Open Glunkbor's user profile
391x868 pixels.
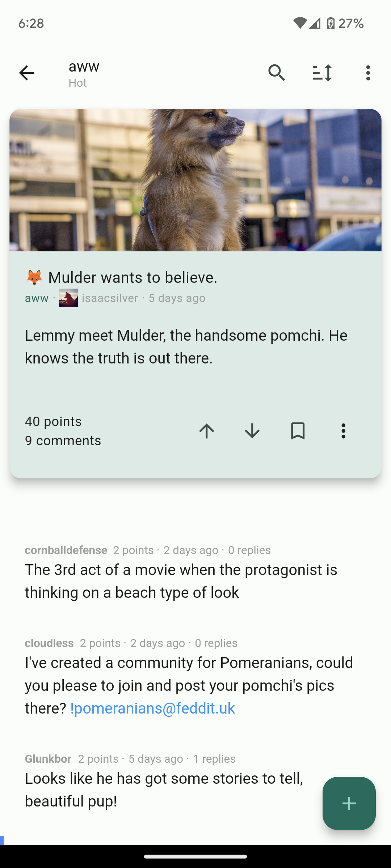[48, 759]
